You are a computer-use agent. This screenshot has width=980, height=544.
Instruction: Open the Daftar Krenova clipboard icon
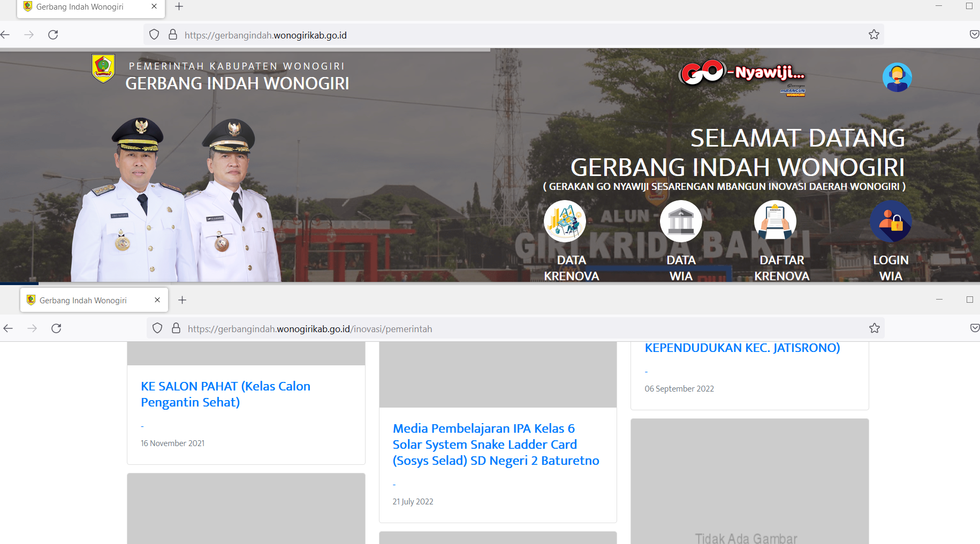775,221
